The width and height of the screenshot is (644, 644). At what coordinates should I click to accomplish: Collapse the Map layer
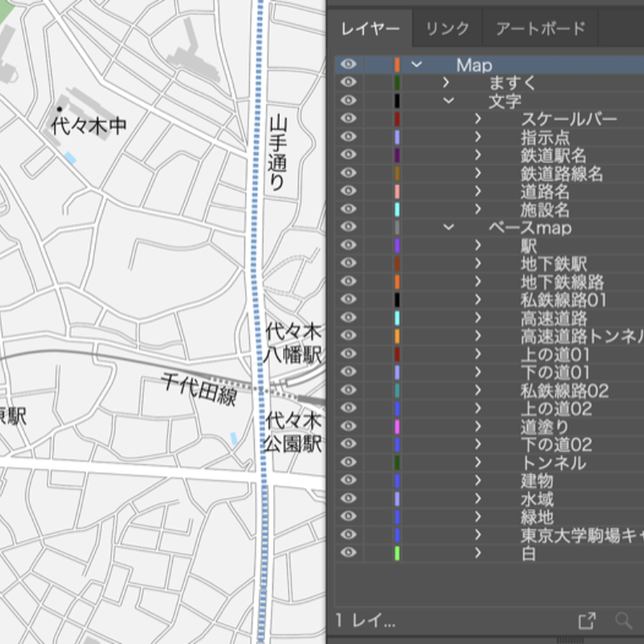click(416, 64)
